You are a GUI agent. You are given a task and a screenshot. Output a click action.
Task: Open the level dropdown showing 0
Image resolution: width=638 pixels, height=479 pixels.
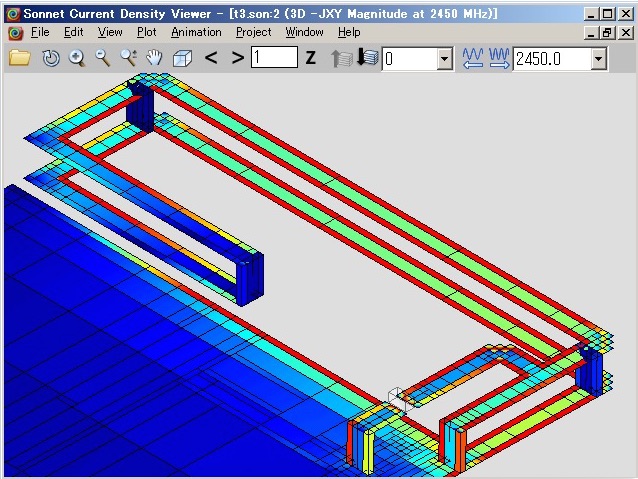pyautogui.click(x=445, y=59)
